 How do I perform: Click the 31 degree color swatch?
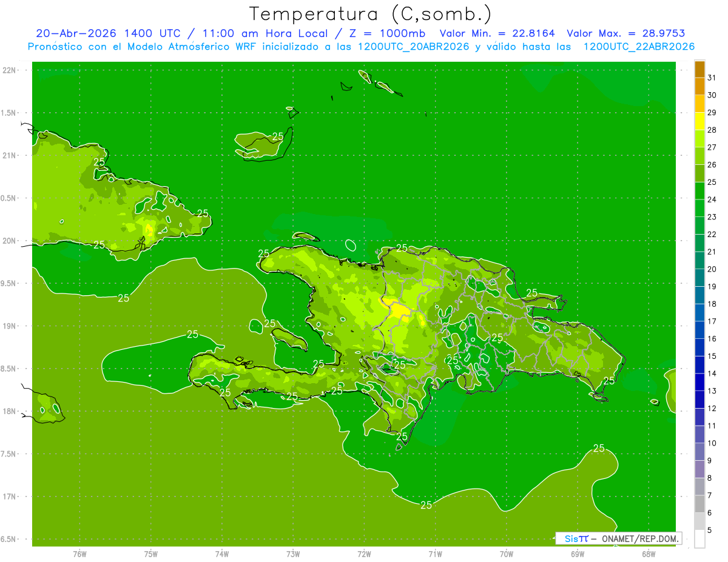699,69
